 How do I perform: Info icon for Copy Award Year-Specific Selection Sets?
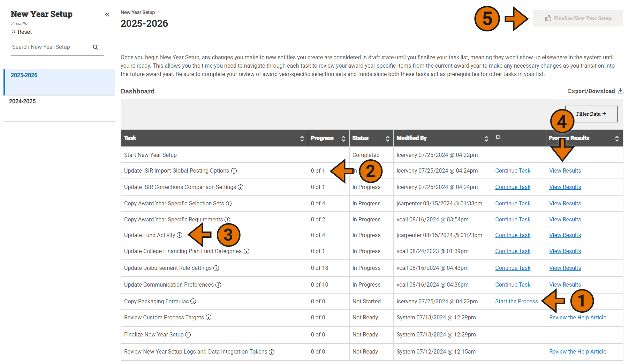pyautogui.click(x=229, y=204)
